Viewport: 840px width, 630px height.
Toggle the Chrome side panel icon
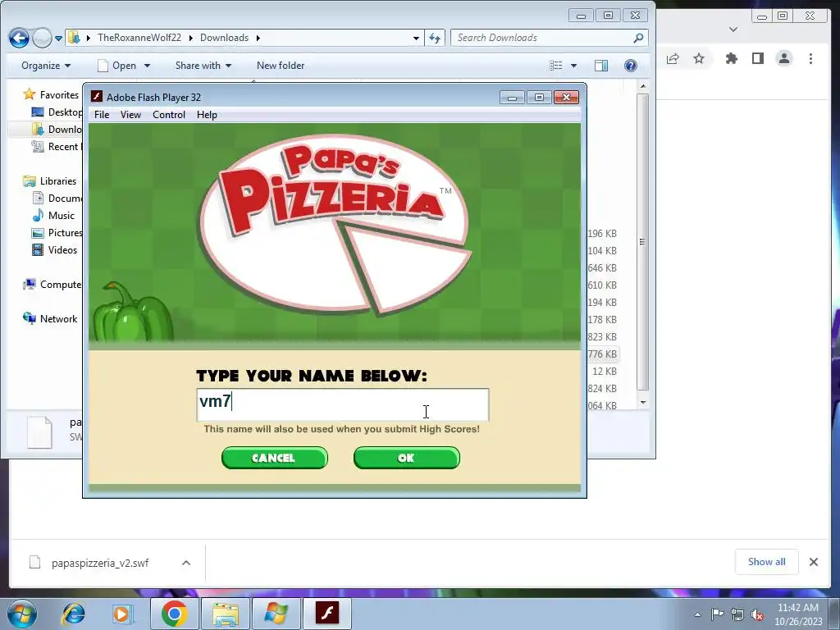click(x=757, y=58)
